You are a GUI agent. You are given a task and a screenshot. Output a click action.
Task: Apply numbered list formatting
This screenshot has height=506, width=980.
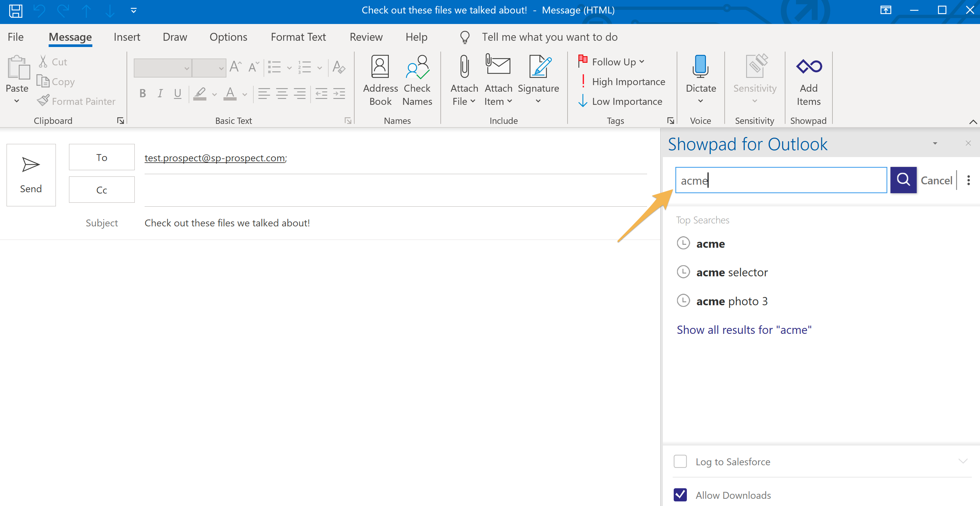305,67
